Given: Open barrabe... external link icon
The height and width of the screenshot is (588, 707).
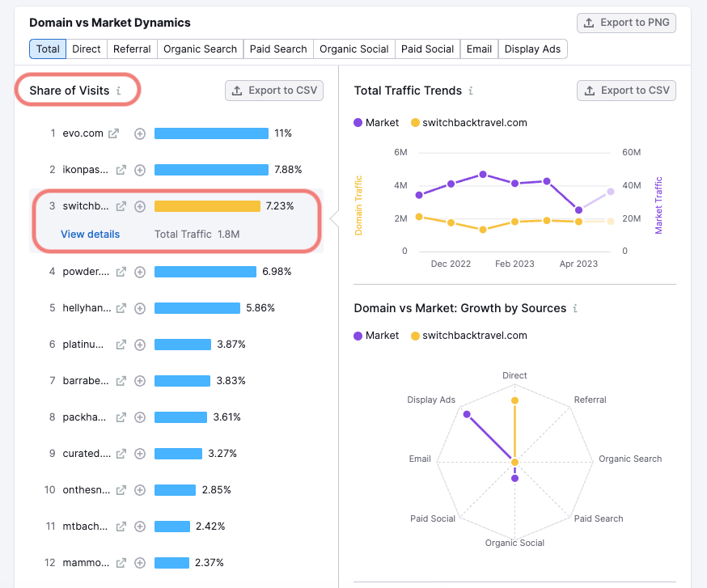Looking at the screenshot, I should (121, 381).
